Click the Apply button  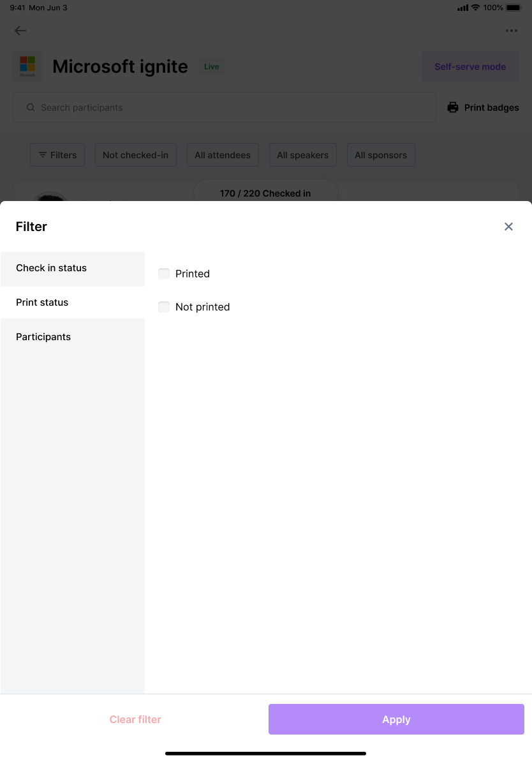click(x=396, y=719)
